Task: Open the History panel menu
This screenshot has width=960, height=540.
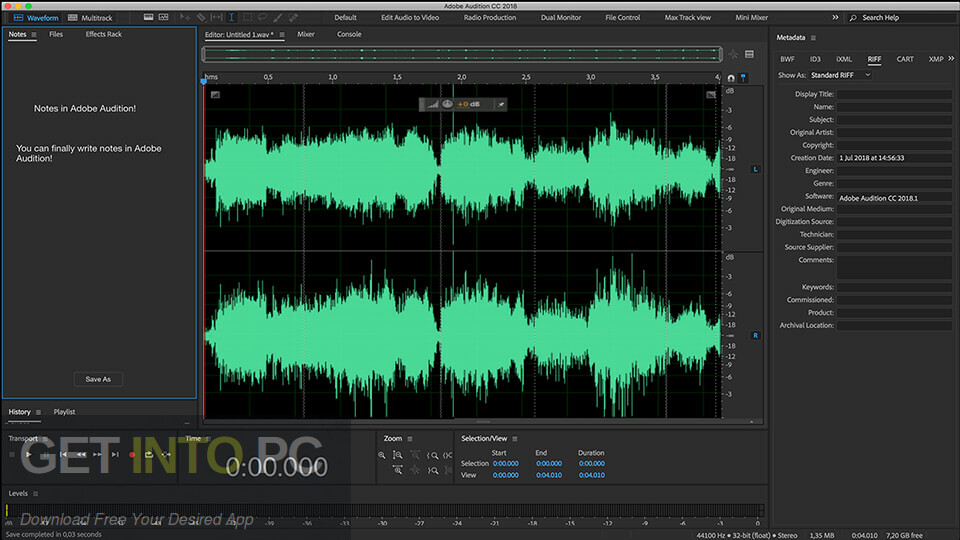Action: [x=39, y=412]
